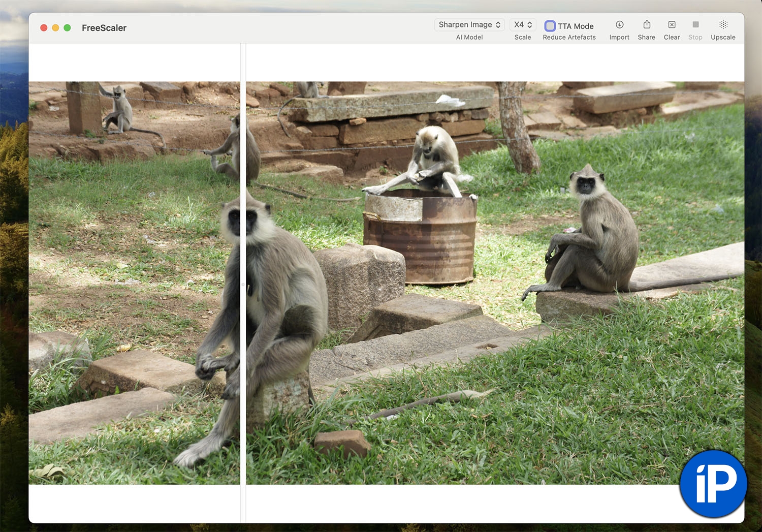Click the blue iP logo badge
The width and height of the screenshot is (762, 532).
point(713,483)
